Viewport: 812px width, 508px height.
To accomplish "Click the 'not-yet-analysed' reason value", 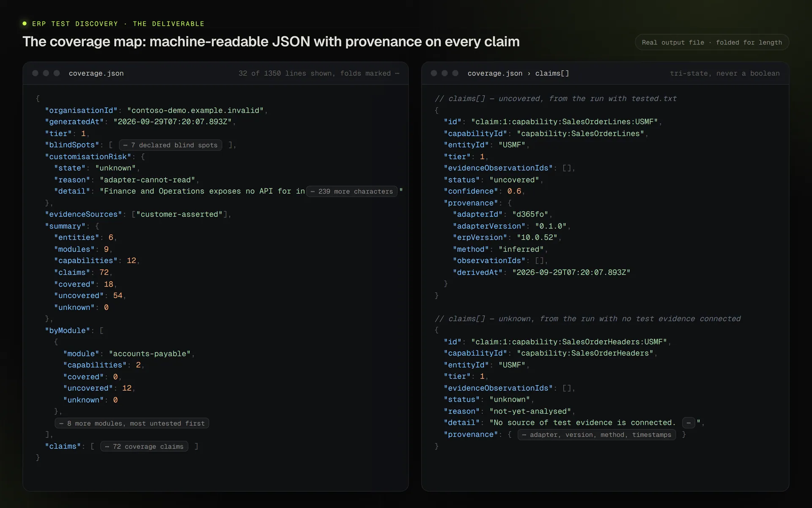I will tap(530, 411).
